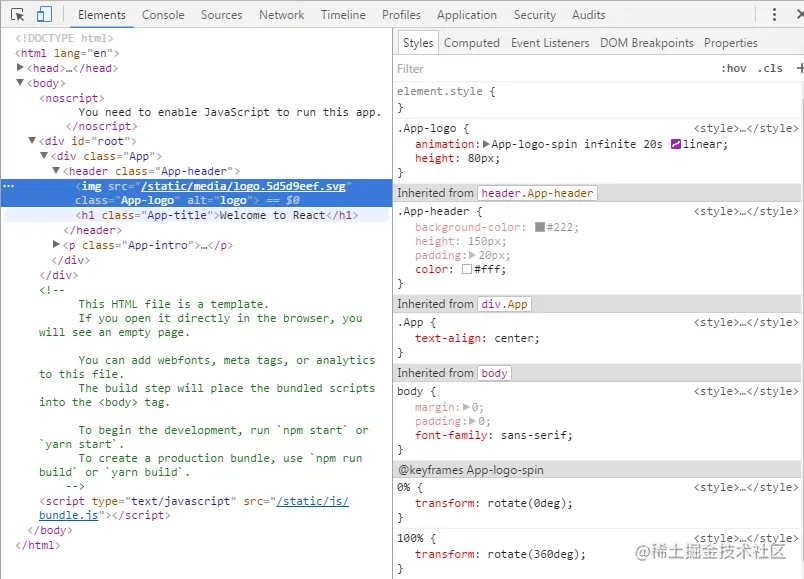Click the element.style rule block
804x579 pixels.
[x=598, y=99]
